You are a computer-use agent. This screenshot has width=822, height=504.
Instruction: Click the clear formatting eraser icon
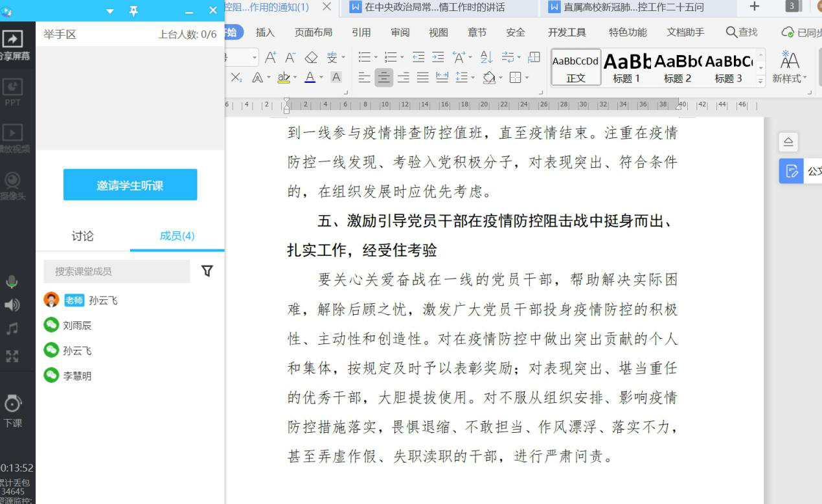point(312,57)
